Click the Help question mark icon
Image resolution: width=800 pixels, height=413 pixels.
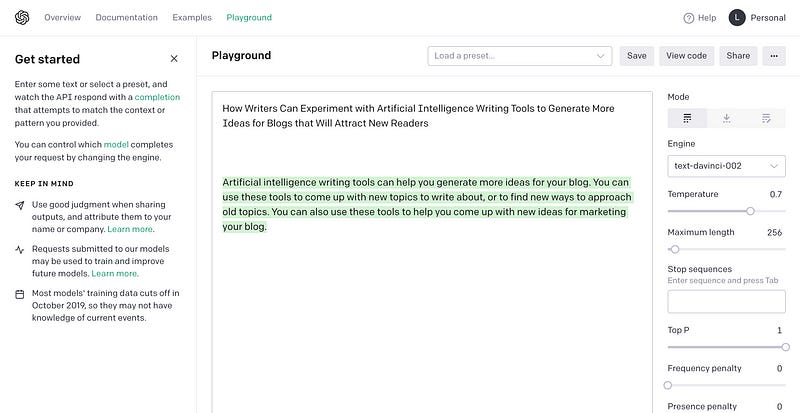point(689,18)
